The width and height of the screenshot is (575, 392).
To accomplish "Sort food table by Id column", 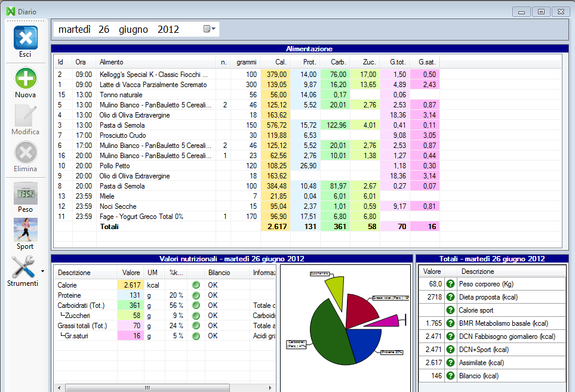I will 63,62.
